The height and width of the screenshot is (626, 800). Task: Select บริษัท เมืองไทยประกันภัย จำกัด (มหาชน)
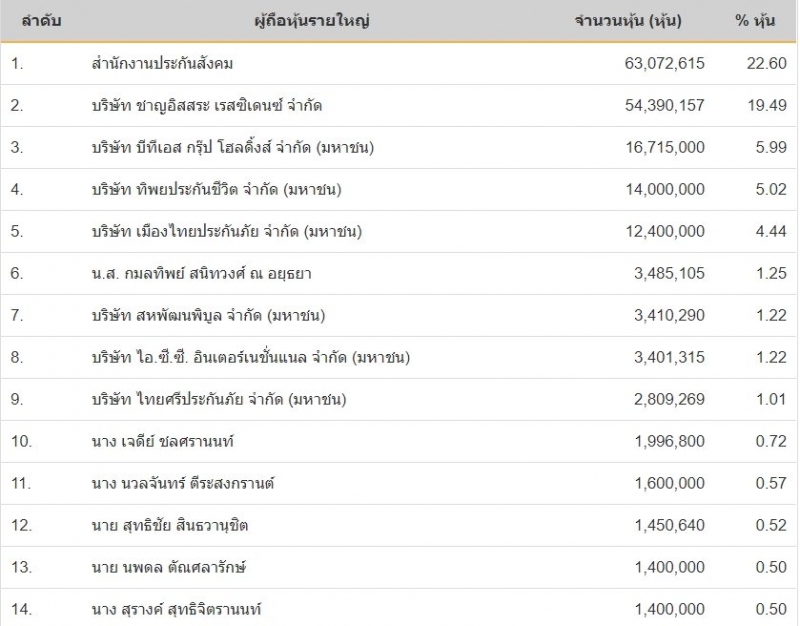tap(226, 232)
